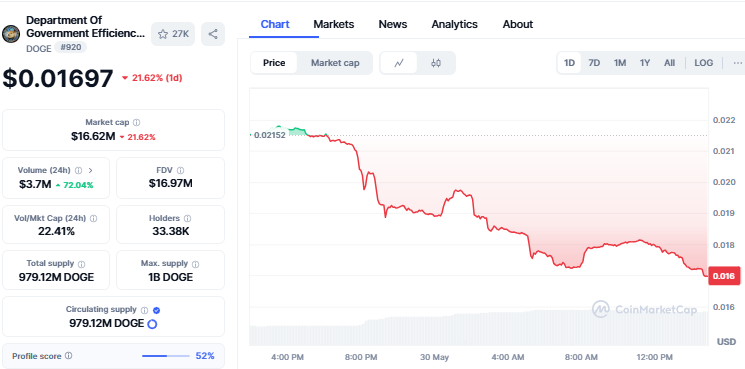Toggle the Market cap chart view
Image resolution: width=745 pixels, height=369 pixels.
point(335,63)
